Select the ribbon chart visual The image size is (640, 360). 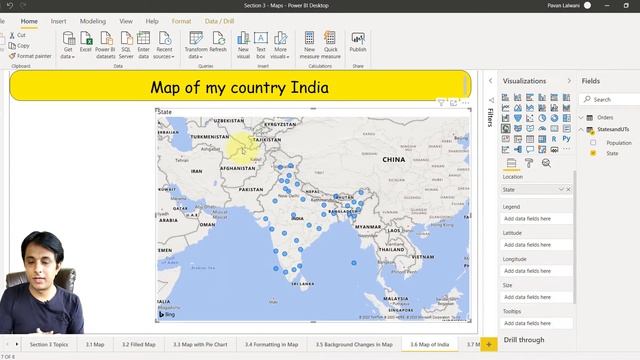[x=566, y=108]
